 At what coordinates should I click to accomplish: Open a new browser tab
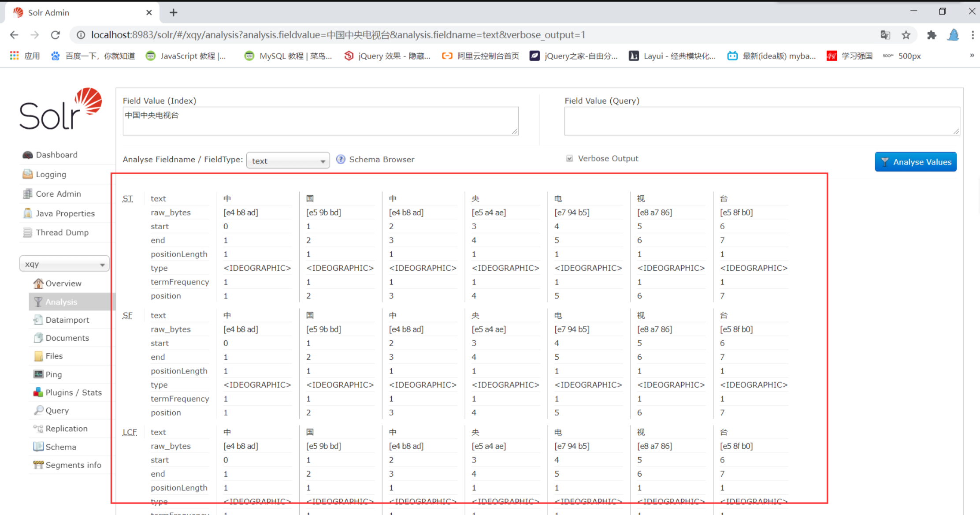point(174,12)
